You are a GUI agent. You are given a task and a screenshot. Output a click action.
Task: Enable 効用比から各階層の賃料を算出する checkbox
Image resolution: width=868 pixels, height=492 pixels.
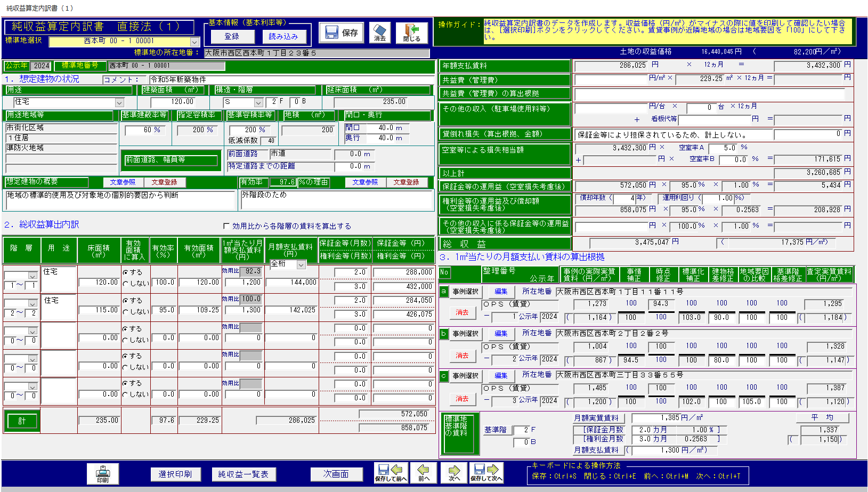tap(226, 226)
